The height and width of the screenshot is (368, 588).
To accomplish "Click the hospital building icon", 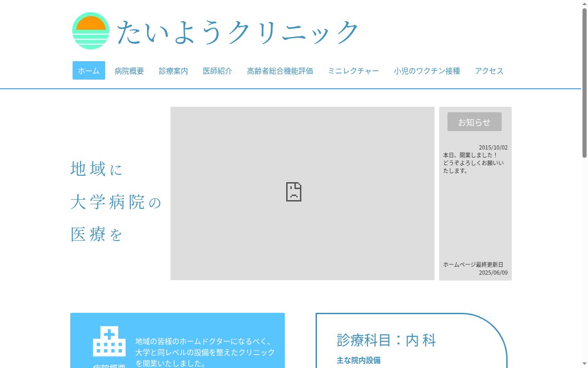I will pyautogui.click(x=109, y=341).
